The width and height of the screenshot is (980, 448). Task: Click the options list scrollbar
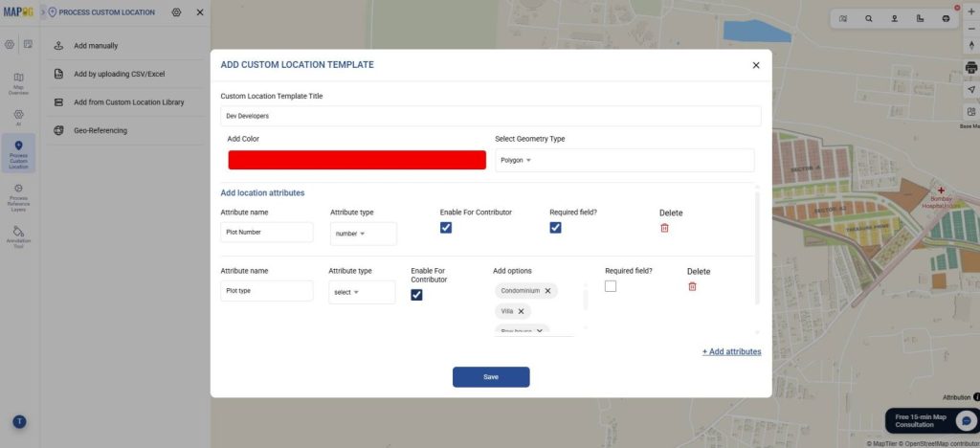click(x=586, y=299)
